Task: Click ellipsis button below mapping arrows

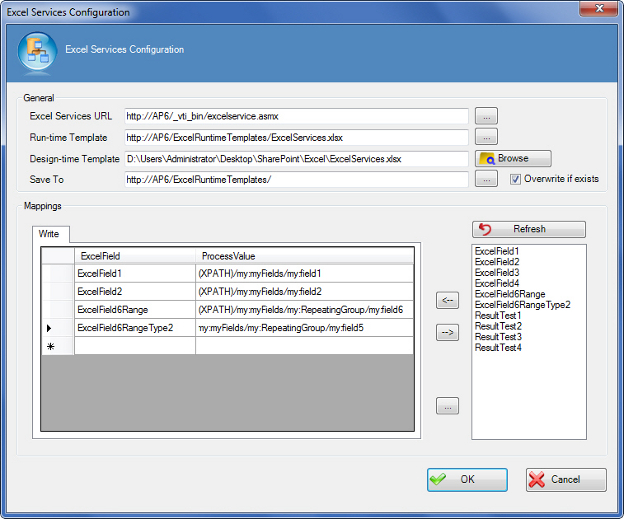Action: 448,406
